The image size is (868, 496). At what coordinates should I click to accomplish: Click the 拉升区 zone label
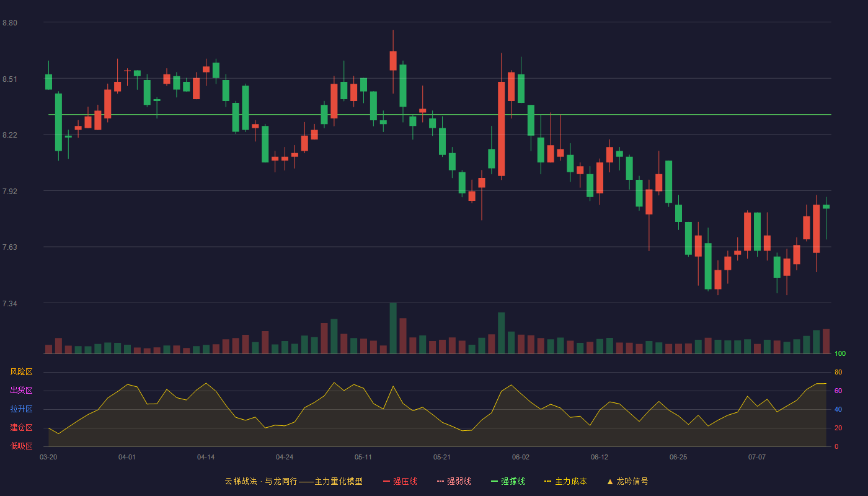click(x=21, y=409)
